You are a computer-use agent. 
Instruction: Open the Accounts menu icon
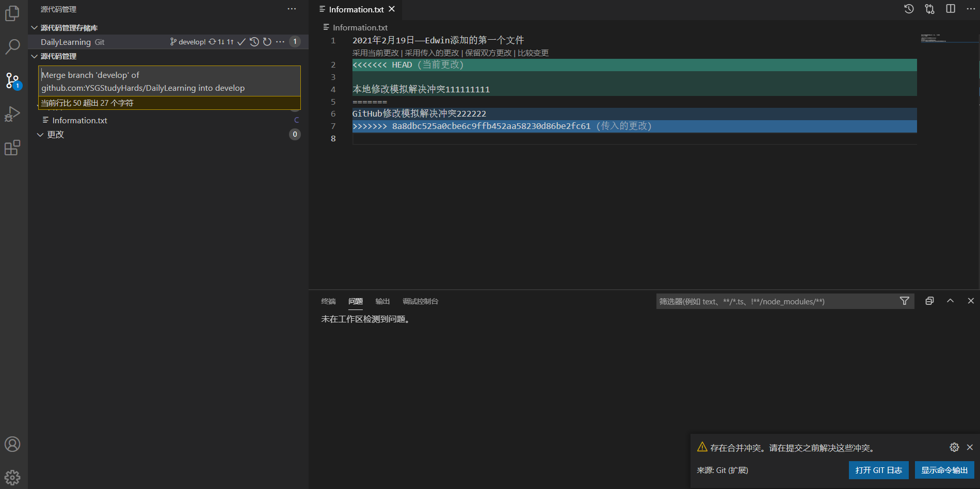[x=12, y=444]
